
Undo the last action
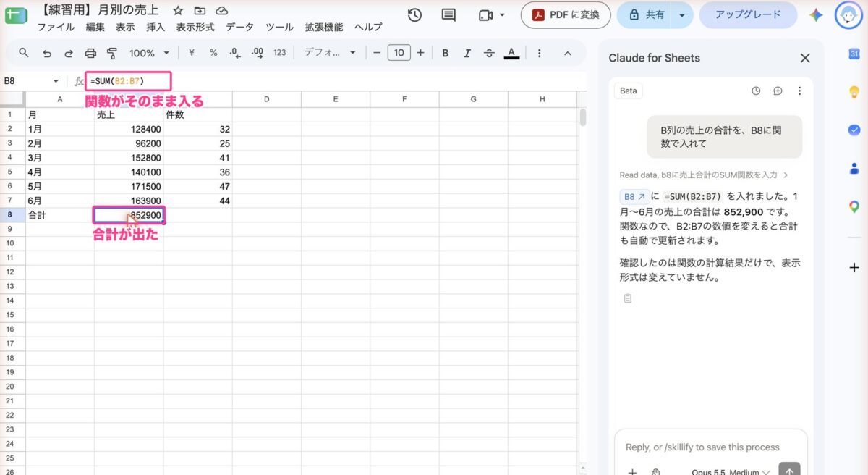pos(47,53)
